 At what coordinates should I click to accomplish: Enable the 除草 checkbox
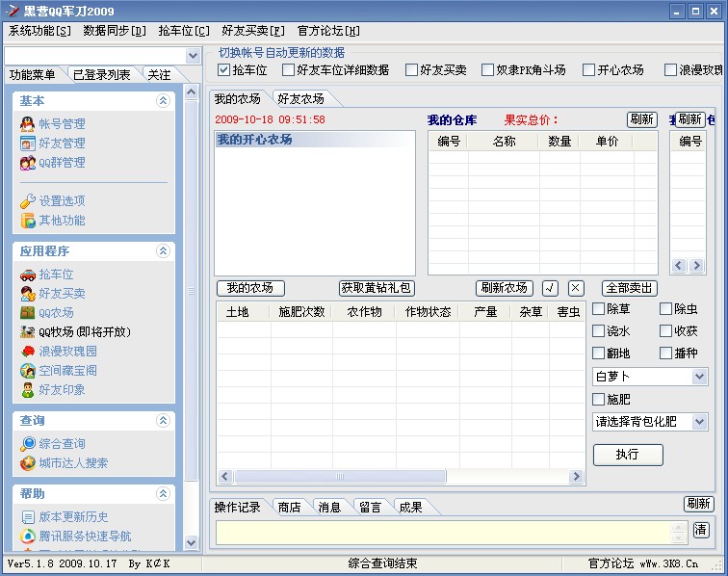598,309
